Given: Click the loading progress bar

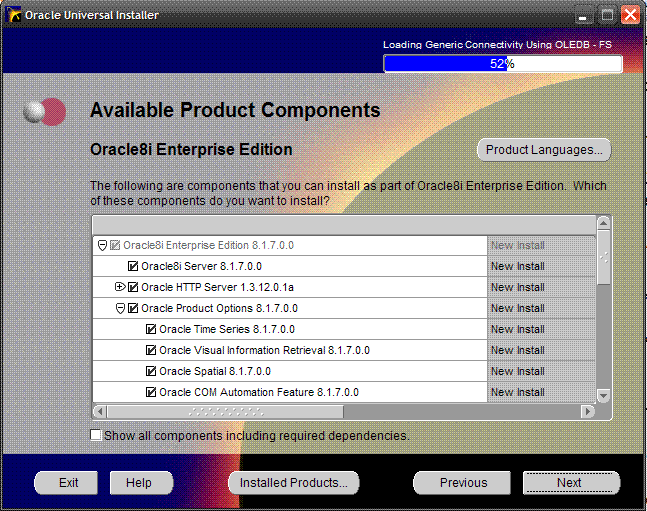Looking at the screenshot, I should coord(502,63).
